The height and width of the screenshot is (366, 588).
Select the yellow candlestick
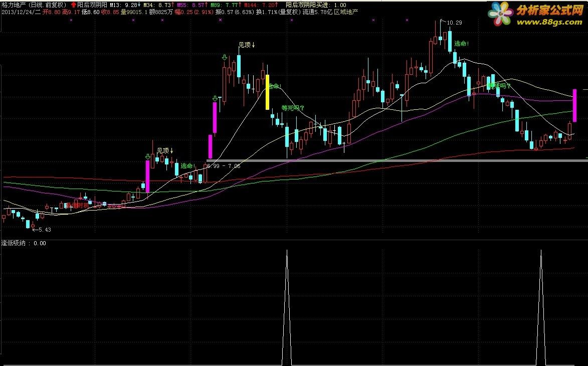[x=267, y=92]
